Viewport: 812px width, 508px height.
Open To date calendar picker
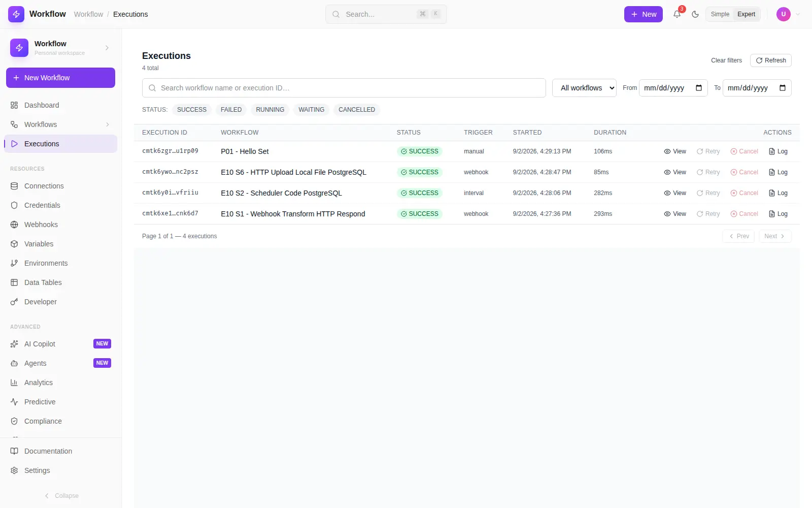pos(783,88)
